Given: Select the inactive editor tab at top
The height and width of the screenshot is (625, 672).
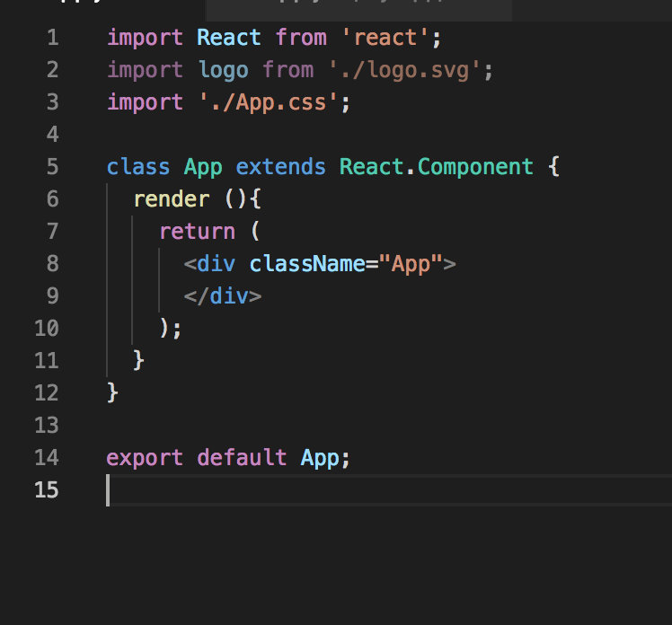Looking at the screenshot, I should click(x=358, y=10).
